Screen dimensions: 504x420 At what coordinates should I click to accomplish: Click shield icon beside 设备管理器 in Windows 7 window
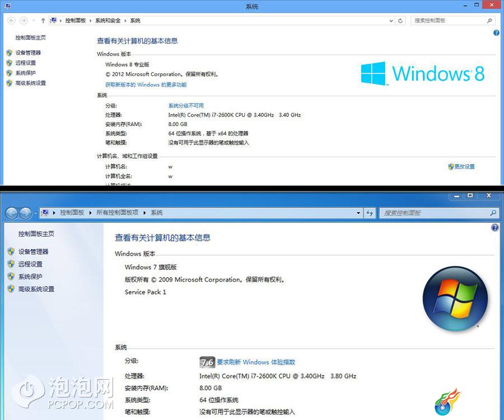point(11,251)
